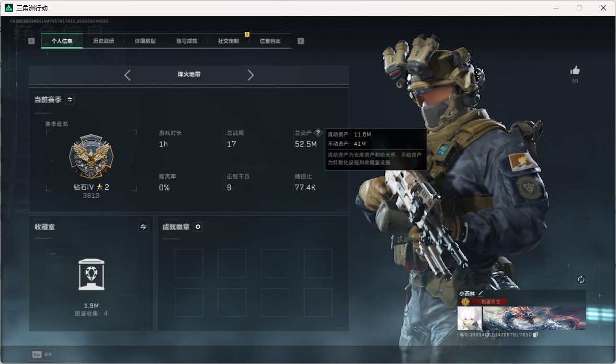616x364 pixels.
Task: Click the swap icon beside 当前赛季
Action: point(70,99)
